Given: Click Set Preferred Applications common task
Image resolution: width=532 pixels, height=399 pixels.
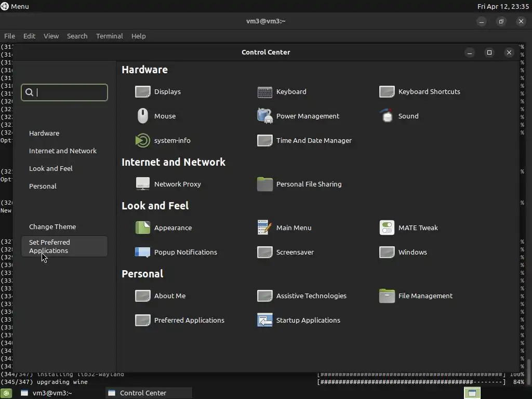Looking at the screenshot, I should (x=64, y=246).
